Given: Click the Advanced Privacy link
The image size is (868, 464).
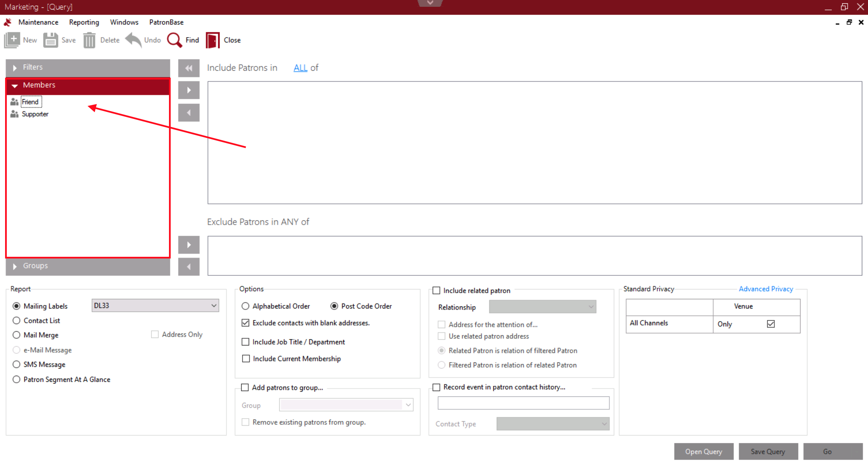Looking at the screenshot, I should point(766,289).
